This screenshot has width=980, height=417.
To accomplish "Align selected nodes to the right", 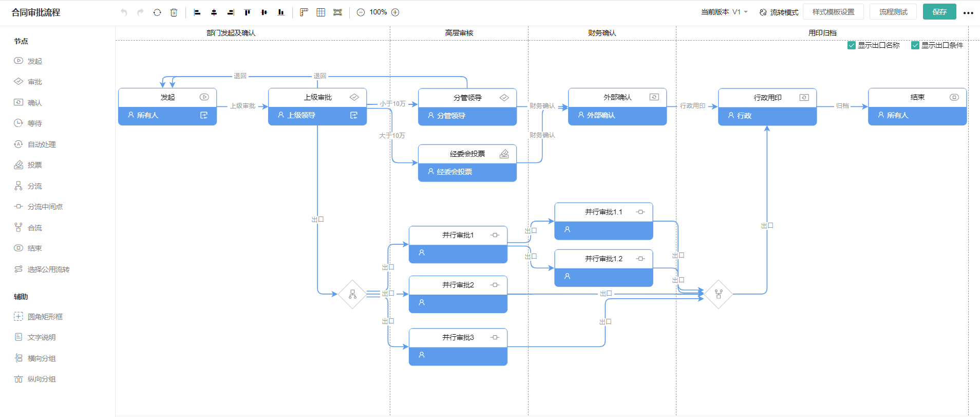I will click(x=231, y=12).
